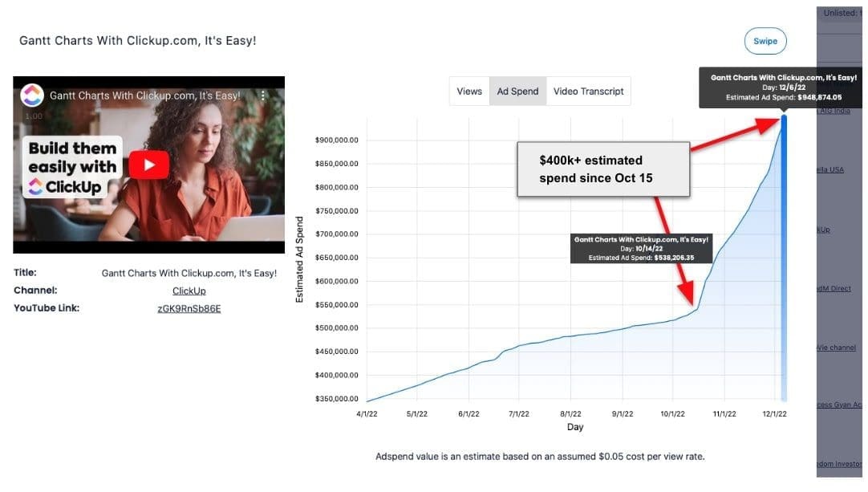Image resolution: width=868 pixels, height=492 pixels.
Task: Switch to the Views tab
Action: (x=469, y=91)
